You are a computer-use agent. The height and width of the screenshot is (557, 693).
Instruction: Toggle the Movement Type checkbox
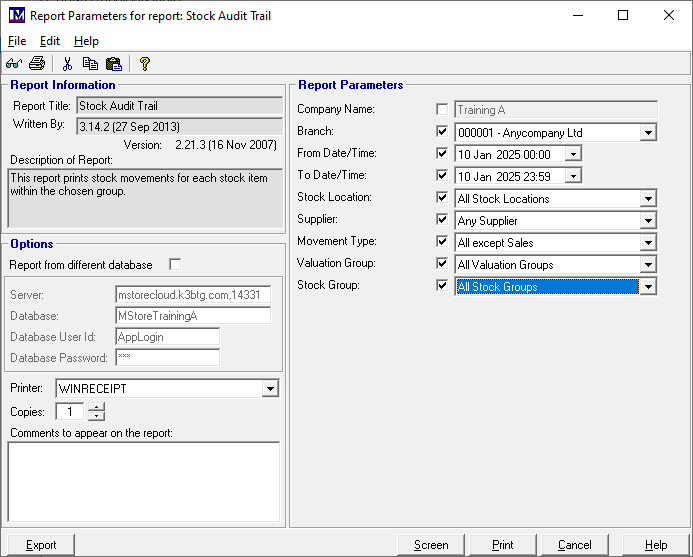click(442, 241)
